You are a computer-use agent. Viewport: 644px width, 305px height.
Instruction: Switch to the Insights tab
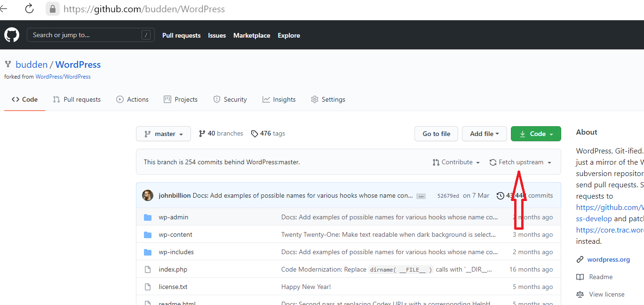click(x=279, y=99)
